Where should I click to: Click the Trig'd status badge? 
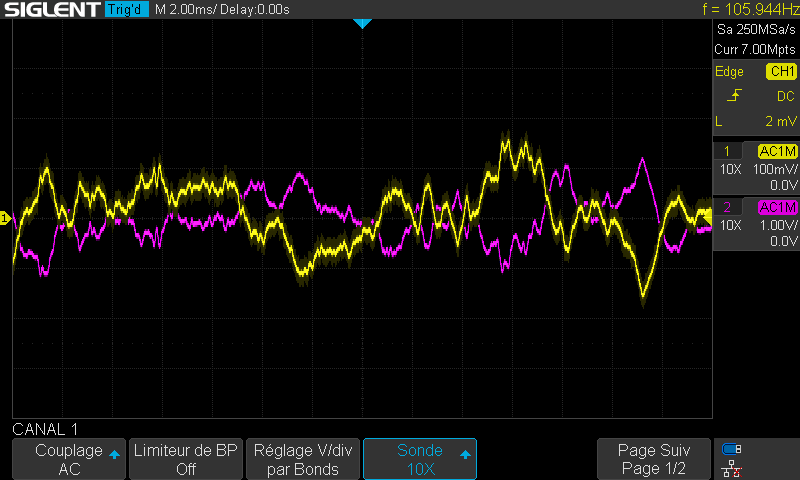click(126, 10)
